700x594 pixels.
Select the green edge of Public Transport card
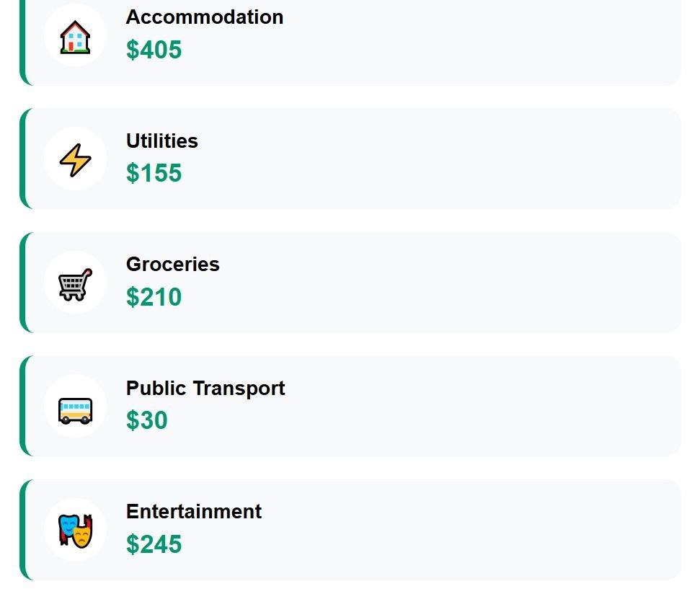coord(22,406)
